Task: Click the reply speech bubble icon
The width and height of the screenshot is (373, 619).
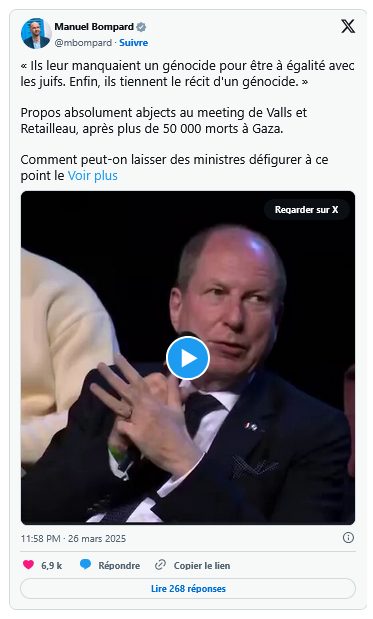Action: [x=85, y=565]
